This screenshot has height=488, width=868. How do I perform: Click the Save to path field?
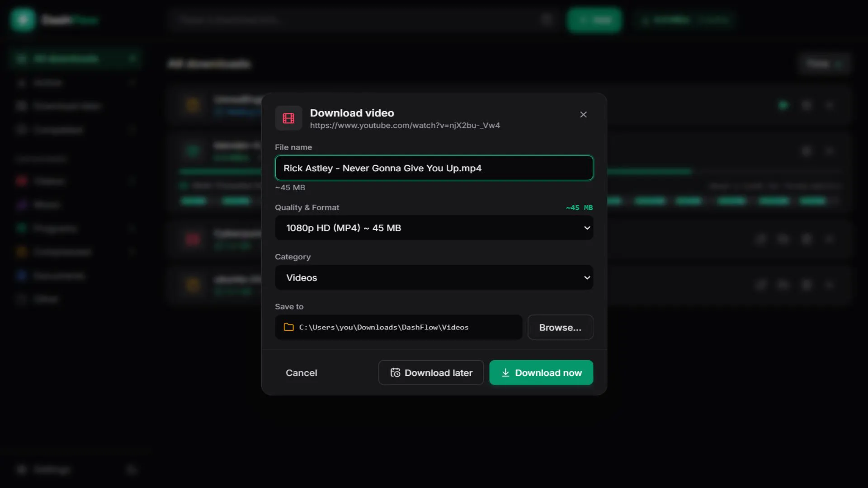click(399, 327)
